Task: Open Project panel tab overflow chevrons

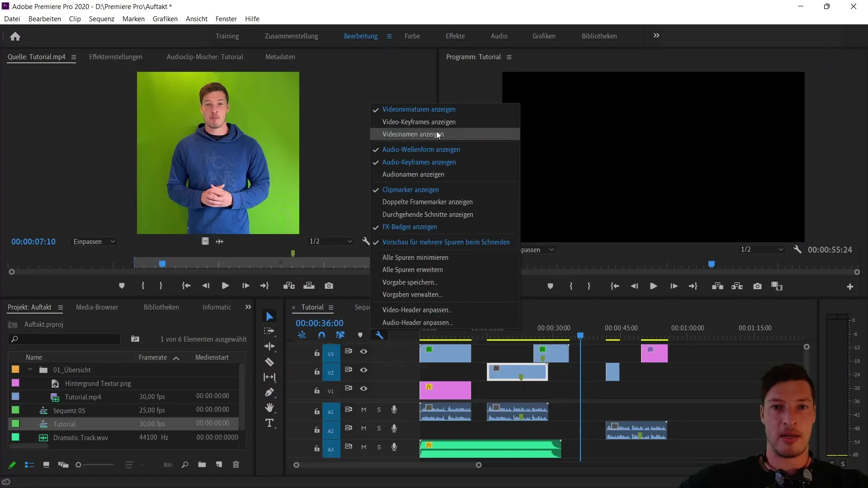Action: click(248, 307)
